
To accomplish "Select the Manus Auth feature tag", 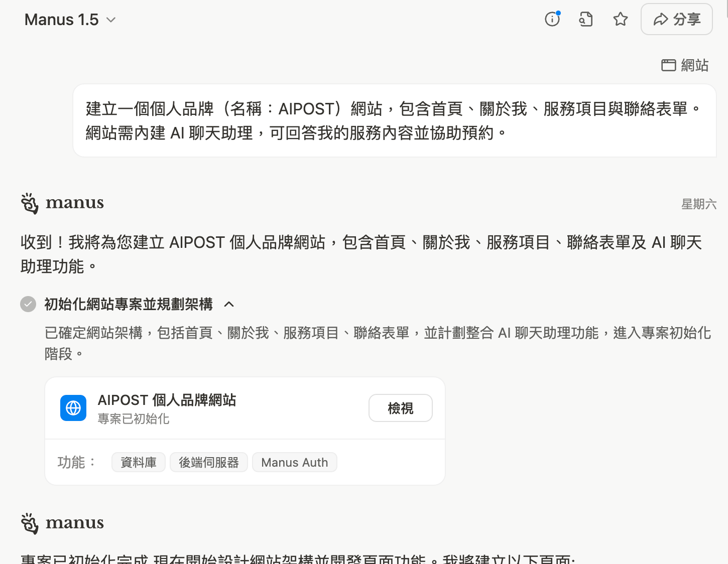I will pyautogui.click(x=294, y=462).
